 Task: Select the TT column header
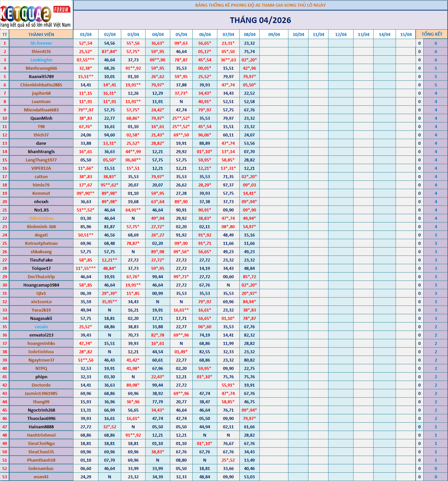point(5,35)
